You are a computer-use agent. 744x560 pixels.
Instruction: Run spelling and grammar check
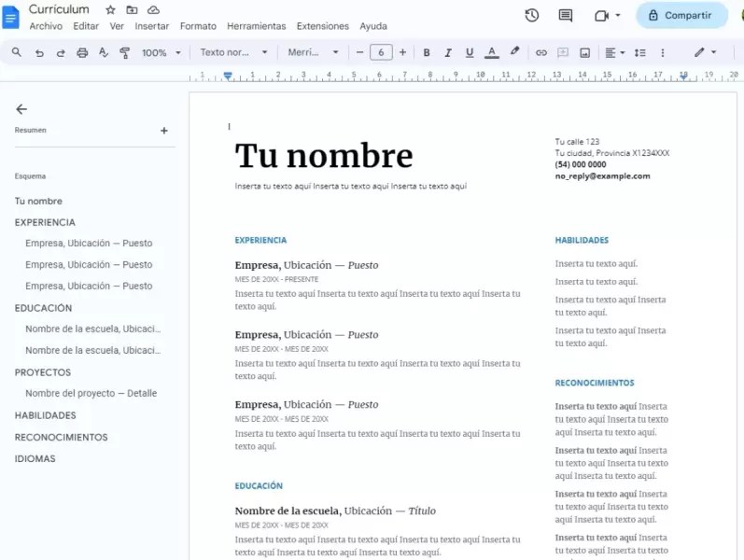(104, 52)
